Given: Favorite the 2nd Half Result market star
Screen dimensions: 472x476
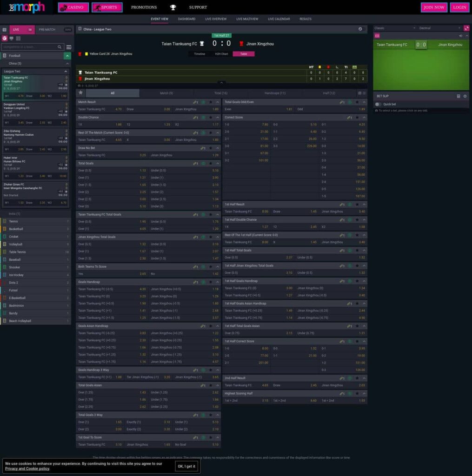Looking at the screenshot, I should [357, 378].
